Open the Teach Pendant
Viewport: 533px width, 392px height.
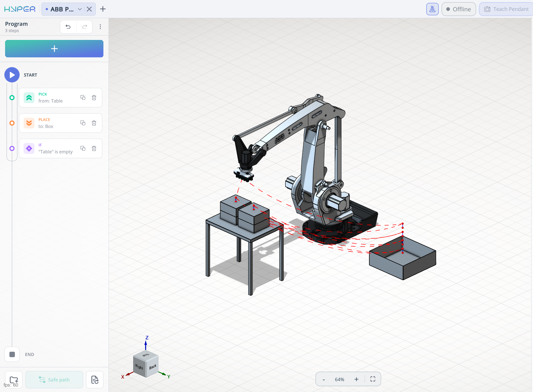tap(507, 9)
